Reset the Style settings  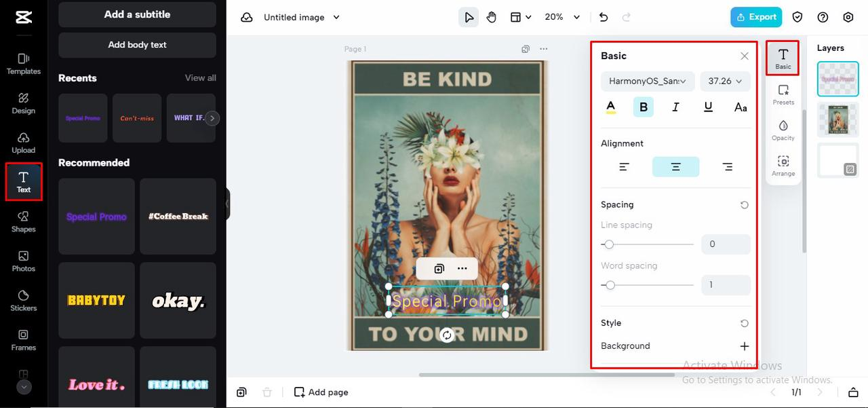(745, 323)
